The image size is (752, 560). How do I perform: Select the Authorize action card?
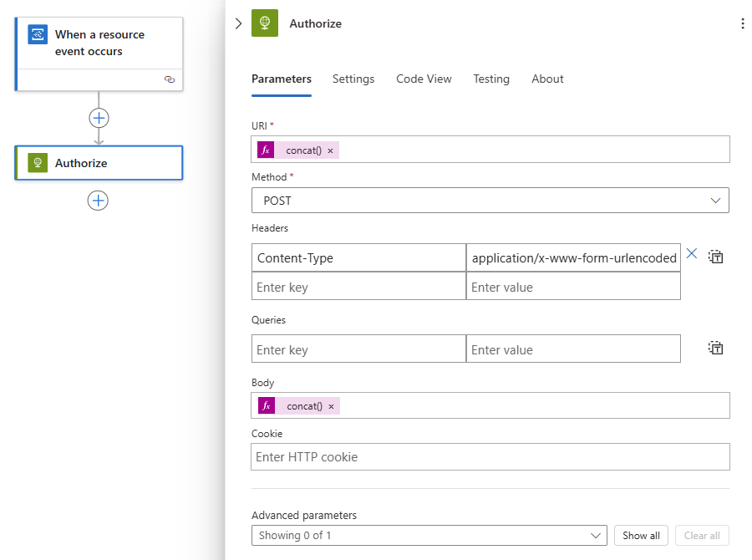99,163
